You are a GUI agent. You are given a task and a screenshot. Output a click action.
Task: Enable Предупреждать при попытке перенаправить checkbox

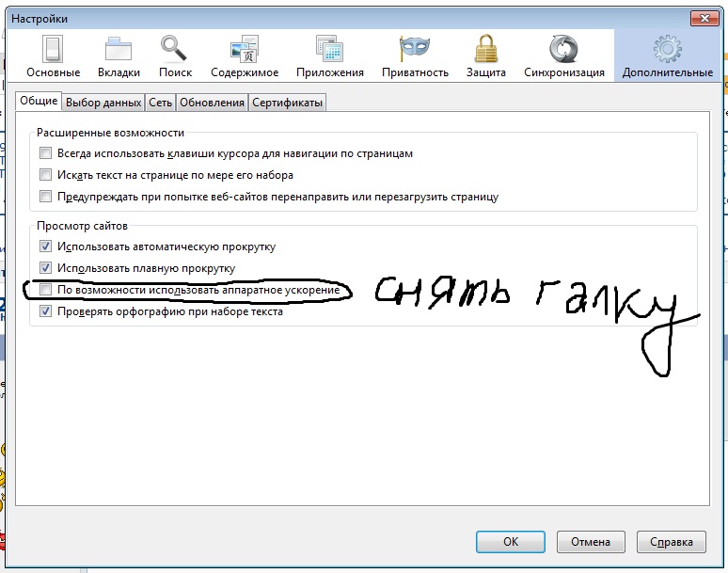[45, 197]
